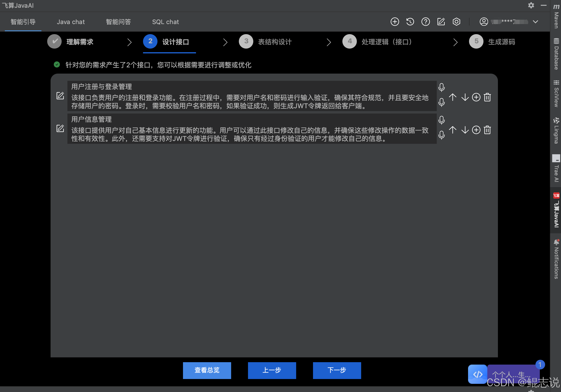Image resolution: width=561 pixels, height=392 pixels.
Task: Click the toolbar edit note icon
Action: click(441, 22)
